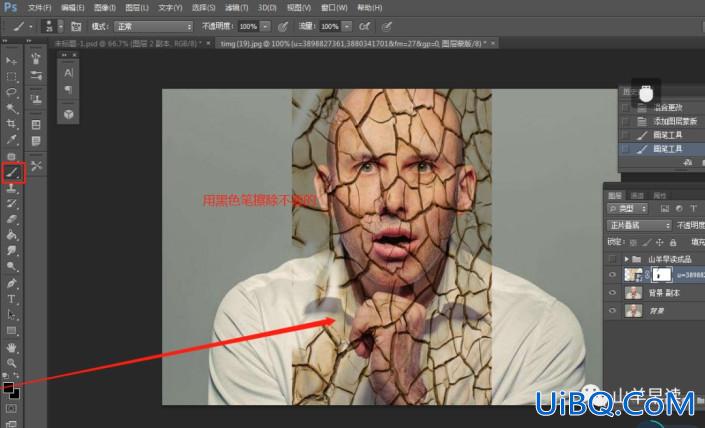Hide the 背景 副本 layer
Image resolution: width=705 pixels, height=428 pixels.
tap(612, 293)
